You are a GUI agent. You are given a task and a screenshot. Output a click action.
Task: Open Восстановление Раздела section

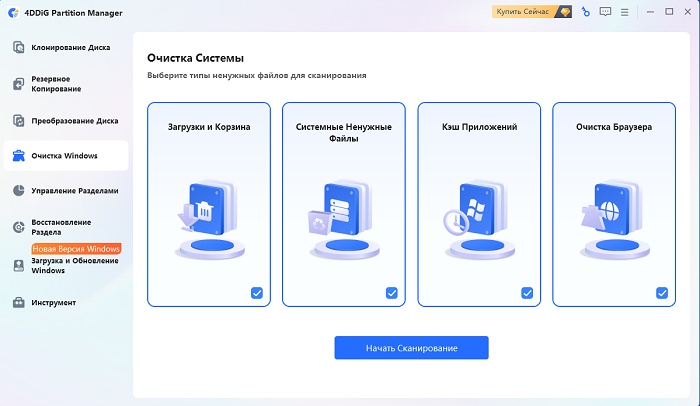tap(66, 227)
